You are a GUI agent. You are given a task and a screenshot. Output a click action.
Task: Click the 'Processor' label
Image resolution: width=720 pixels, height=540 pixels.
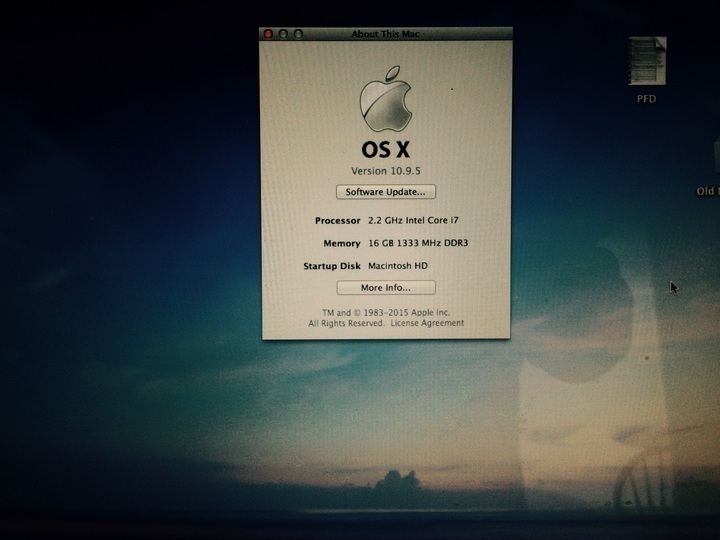(338, 220)
